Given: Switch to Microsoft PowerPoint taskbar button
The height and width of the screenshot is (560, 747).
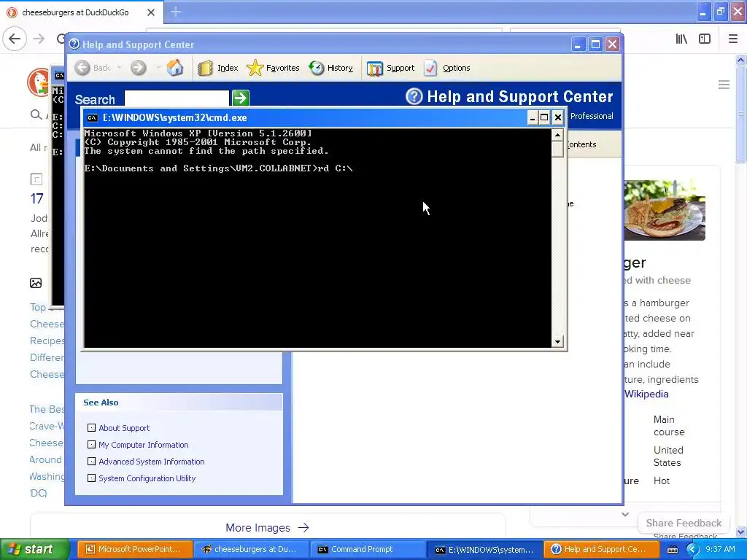Looking at the screenshot, I should click(135, 549).
